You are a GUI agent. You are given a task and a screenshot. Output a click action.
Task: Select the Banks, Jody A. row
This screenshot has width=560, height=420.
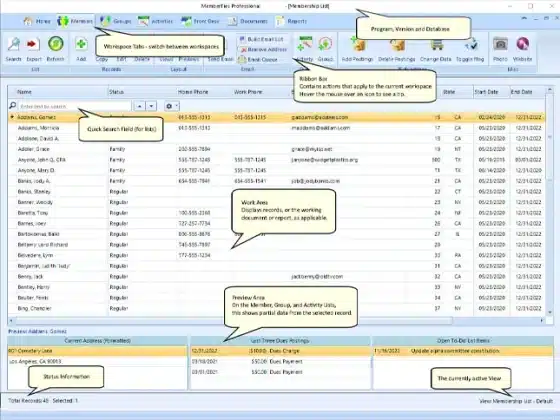[276, 181]
